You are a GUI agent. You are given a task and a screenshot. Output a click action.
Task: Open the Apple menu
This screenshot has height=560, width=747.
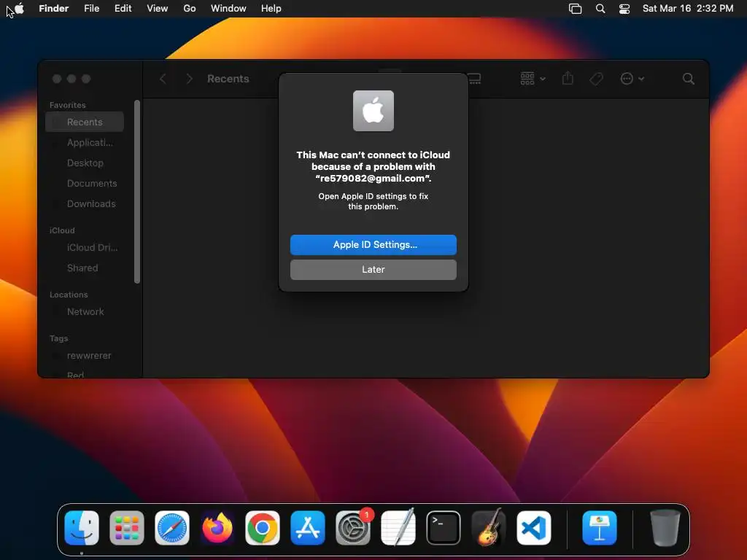click(x=19, y=9)
